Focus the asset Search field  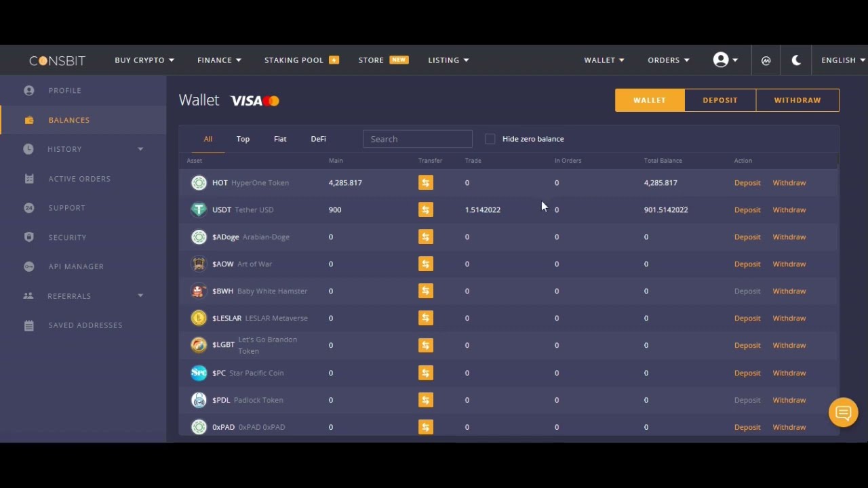[x=418, y=139]
